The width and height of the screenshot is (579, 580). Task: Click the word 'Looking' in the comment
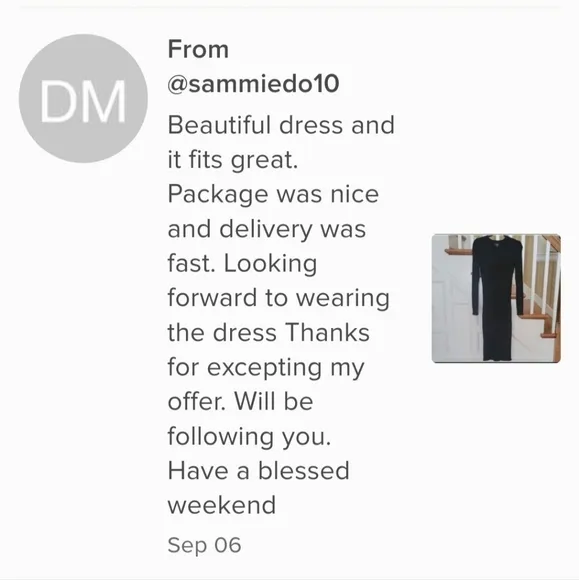coord(270,264)
